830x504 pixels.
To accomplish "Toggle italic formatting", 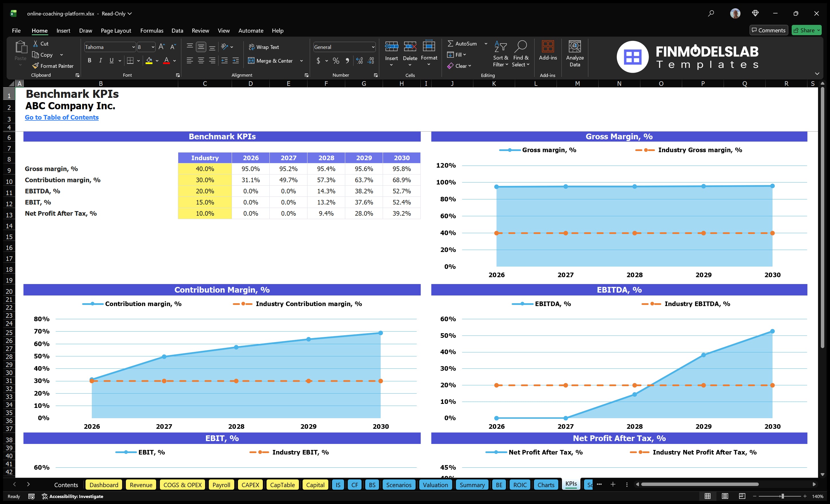I will pos(100,61).
